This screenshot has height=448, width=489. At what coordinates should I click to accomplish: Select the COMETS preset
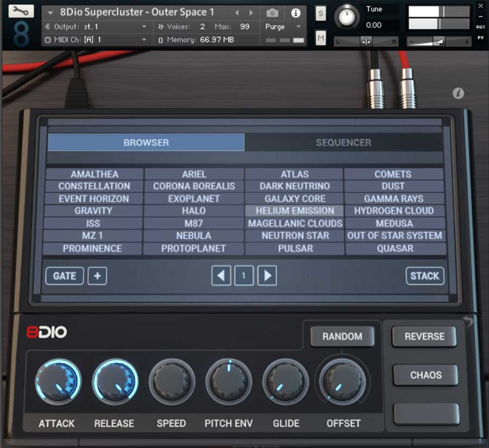[x=393, y=174]
